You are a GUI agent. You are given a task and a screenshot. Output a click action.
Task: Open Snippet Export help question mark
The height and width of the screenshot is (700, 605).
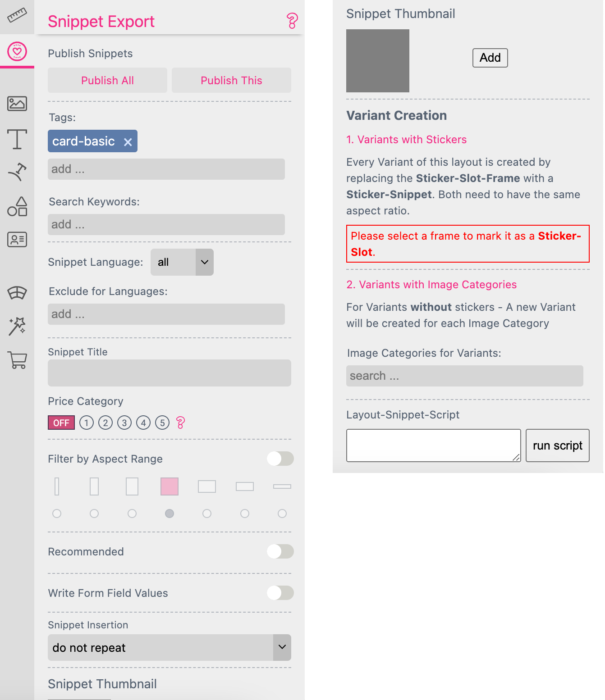pyautogui.click(x=292, y=21)
